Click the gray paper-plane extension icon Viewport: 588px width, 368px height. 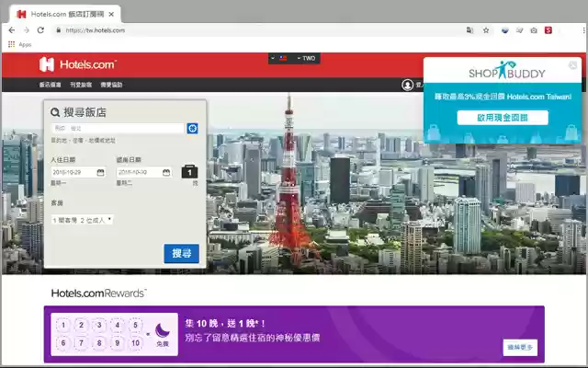(x=519, y=30)
